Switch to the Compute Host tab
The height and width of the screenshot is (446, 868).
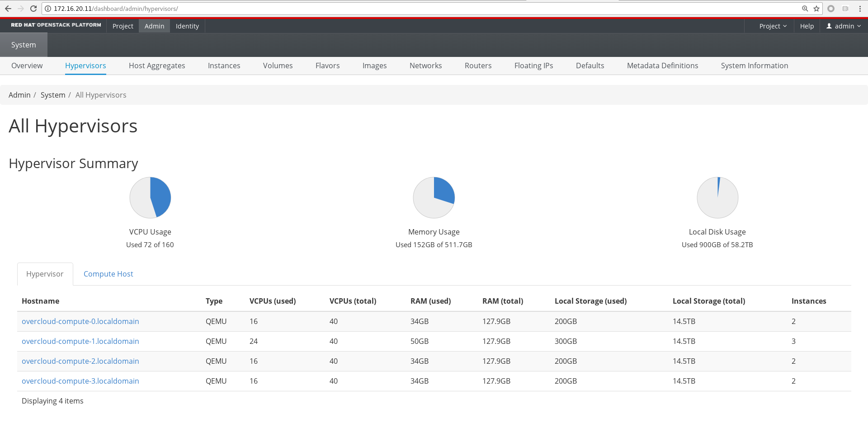pos(108,274)
